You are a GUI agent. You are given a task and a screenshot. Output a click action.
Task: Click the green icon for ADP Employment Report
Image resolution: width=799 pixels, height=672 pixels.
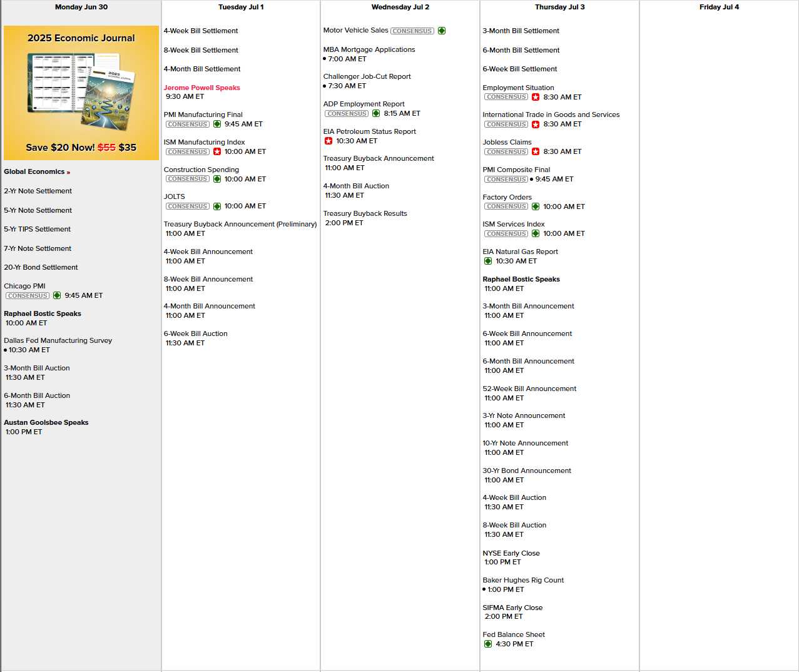376,113
